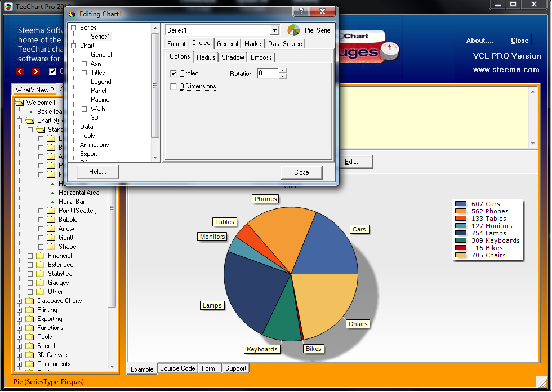The image size is (552, 392).
Task: Switch to the Marks tab
Action: pos(253,44)
